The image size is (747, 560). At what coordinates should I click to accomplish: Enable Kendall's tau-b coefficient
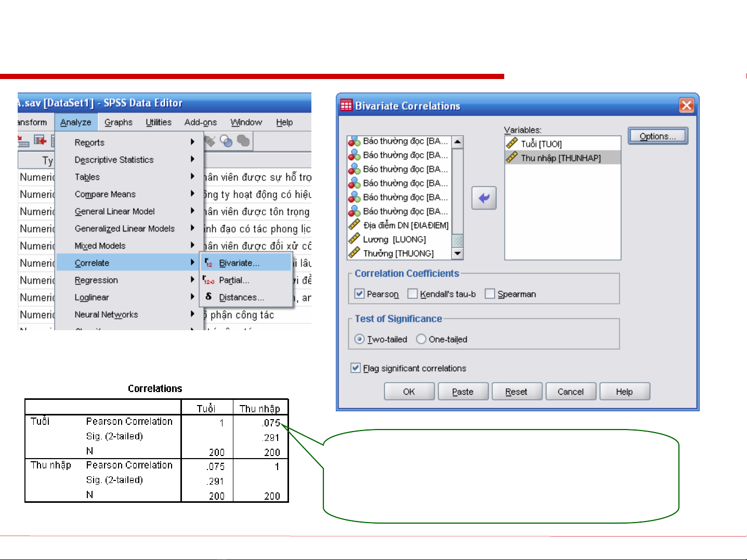pyautogui.click(x=413, y=294)
